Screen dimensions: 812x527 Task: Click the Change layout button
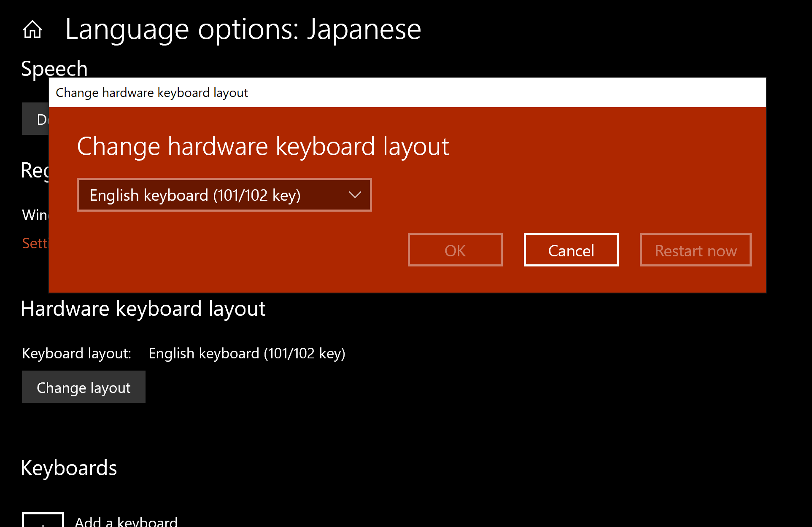pyautogui.click(x=84, y=387)
